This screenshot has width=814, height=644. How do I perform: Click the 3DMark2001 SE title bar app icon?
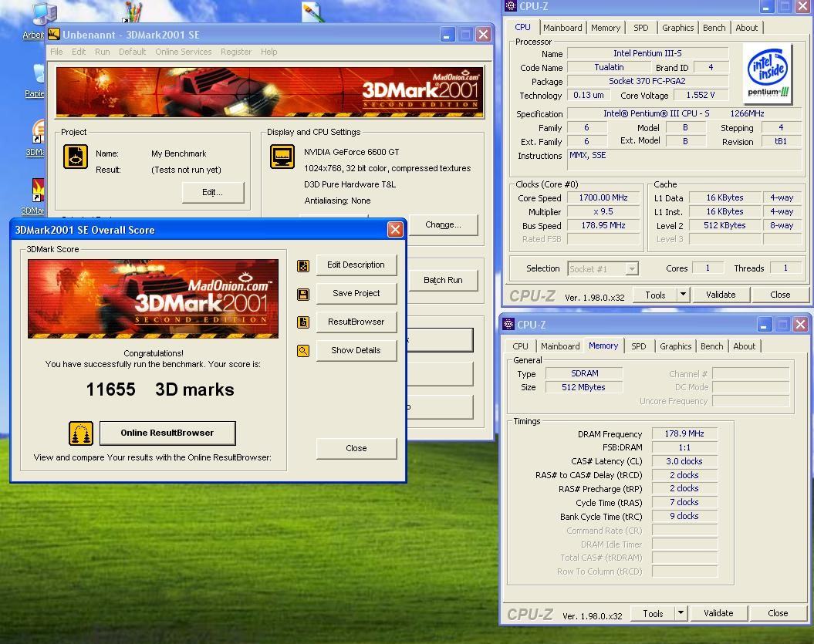54,34
